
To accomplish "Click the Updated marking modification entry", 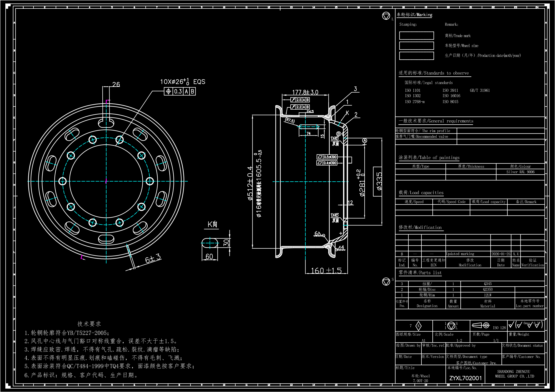I will pyautogui.click(x=460, y=254).
